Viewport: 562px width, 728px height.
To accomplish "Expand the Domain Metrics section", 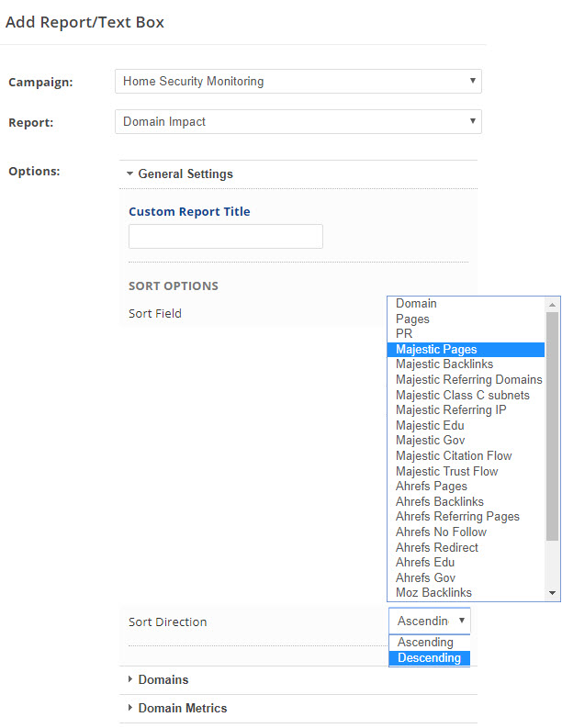I will click(x=182, y=709).
